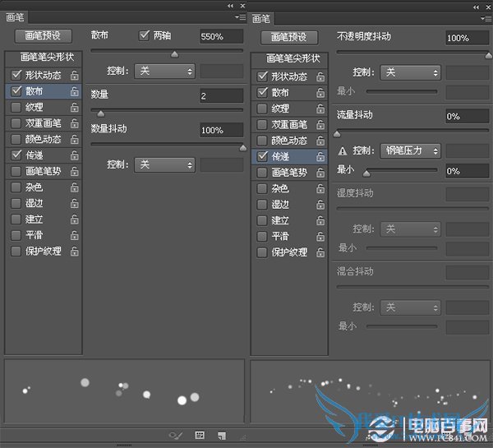Viewport: 493px width, 448px height.
Task: Click the lock icon beside 传递 in right panel
Action: point(320,156)
